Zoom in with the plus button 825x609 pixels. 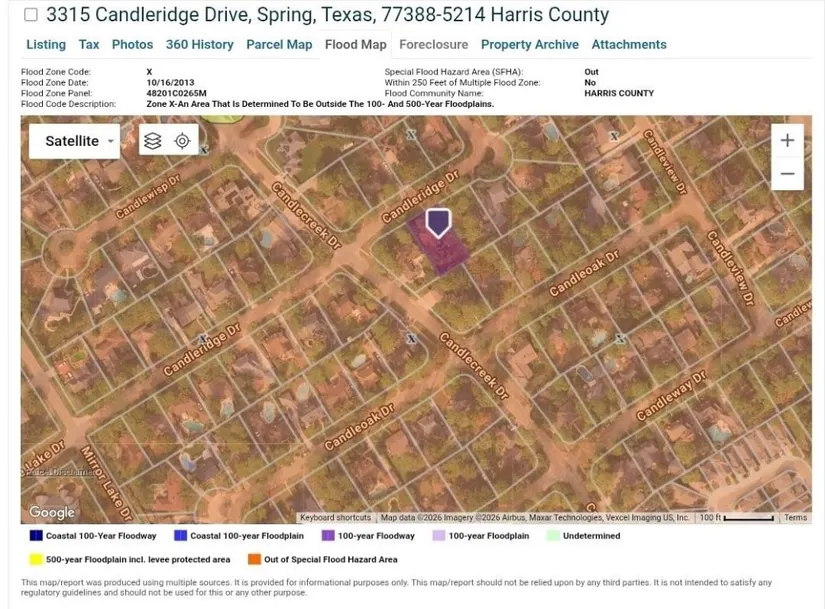[x=787, y=140]
